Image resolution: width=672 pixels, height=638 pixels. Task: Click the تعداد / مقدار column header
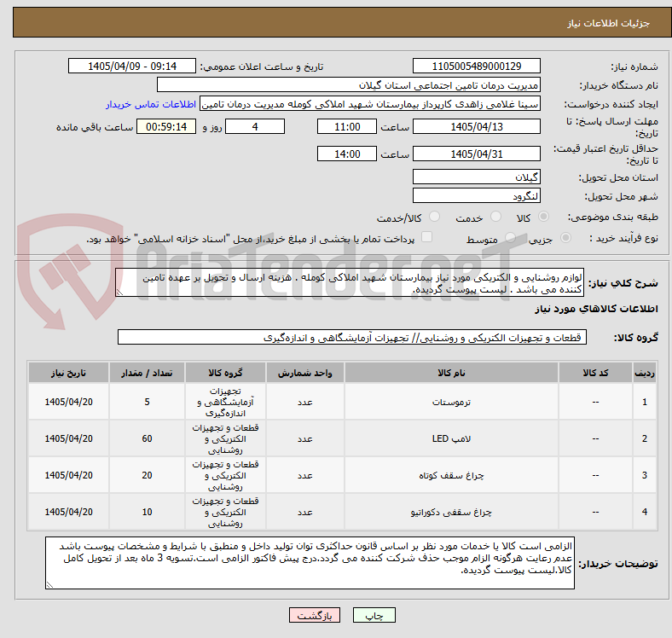pos(147,373)
